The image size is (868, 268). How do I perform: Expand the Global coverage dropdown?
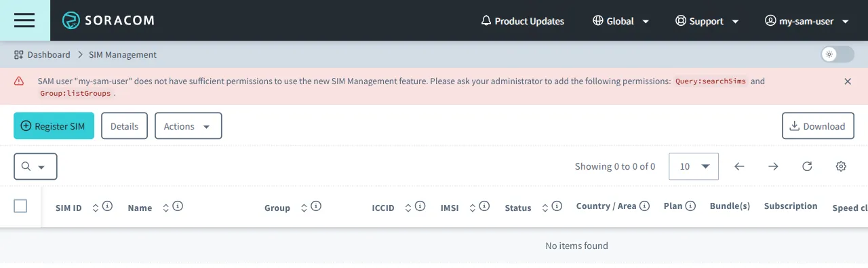(620, 21)
